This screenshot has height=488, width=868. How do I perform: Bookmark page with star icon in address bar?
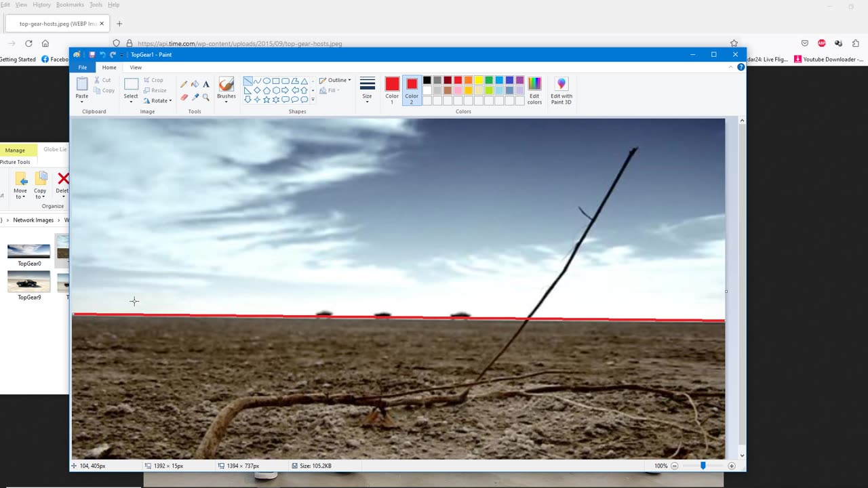coord(734,43)
